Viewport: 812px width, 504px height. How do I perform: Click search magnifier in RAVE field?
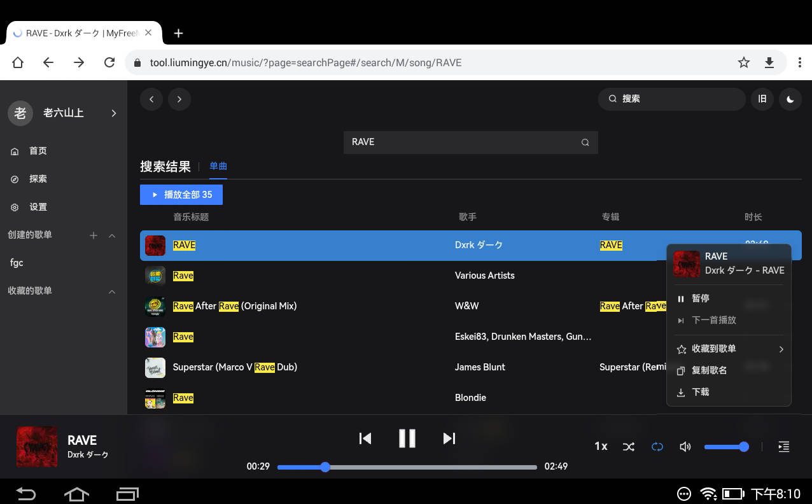(x=585, y=143)
